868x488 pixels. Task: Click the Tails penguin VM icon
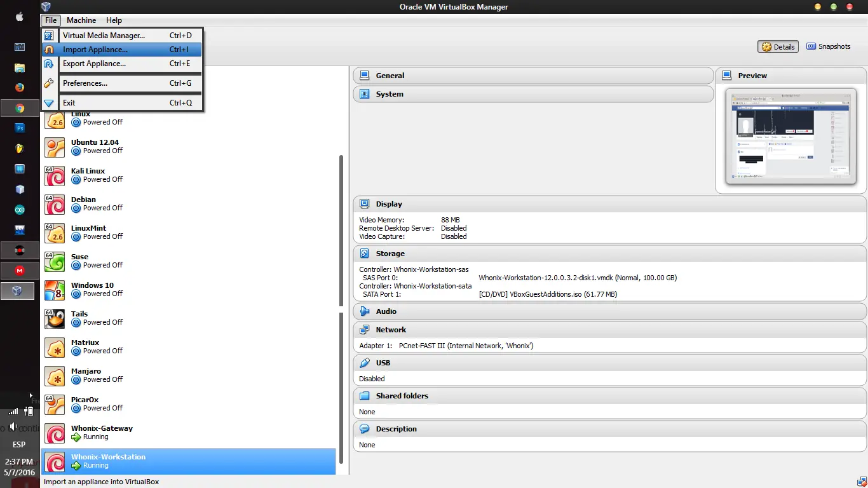[55, 319]
